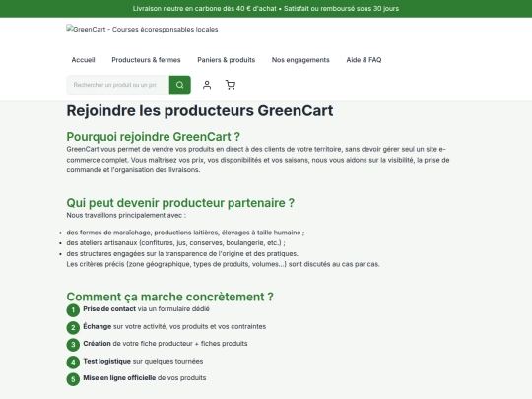Click the sentence Les critères précis
The image size is (532, 399).
coord(223,264)
